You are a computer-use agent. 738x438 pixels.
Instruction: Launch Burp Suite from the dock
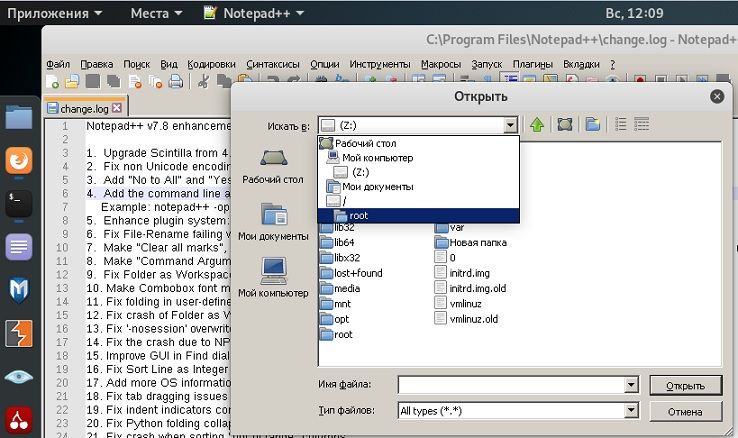click(x=19, y=333)
